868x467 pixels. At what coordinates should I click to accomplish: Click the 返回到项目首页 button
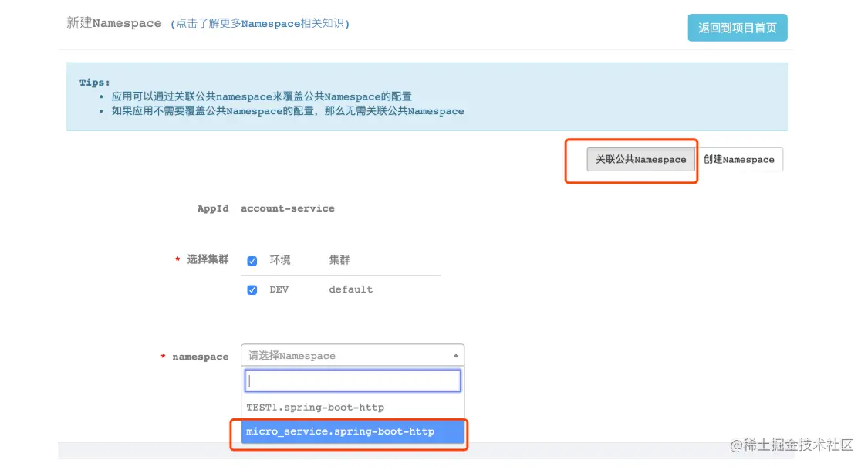(x=738, y=28)
